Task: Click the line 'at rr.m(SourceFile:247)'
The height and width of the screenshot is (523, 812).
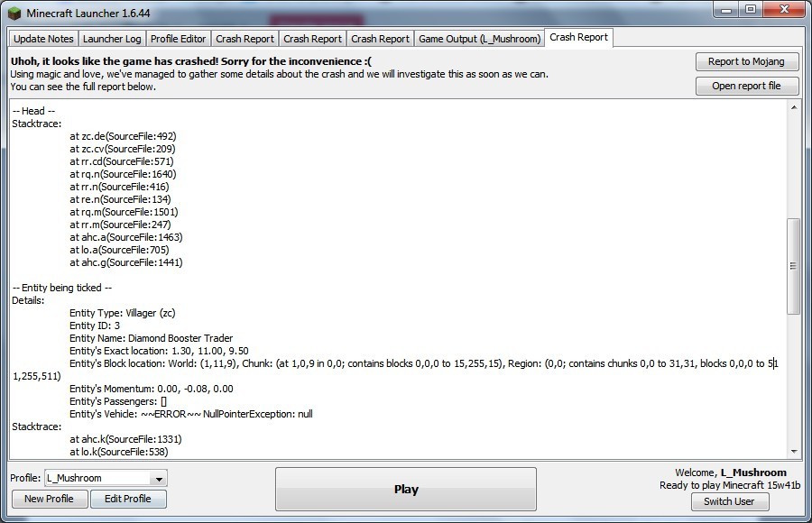Action: pyautogui.click(x=120, y=225)
